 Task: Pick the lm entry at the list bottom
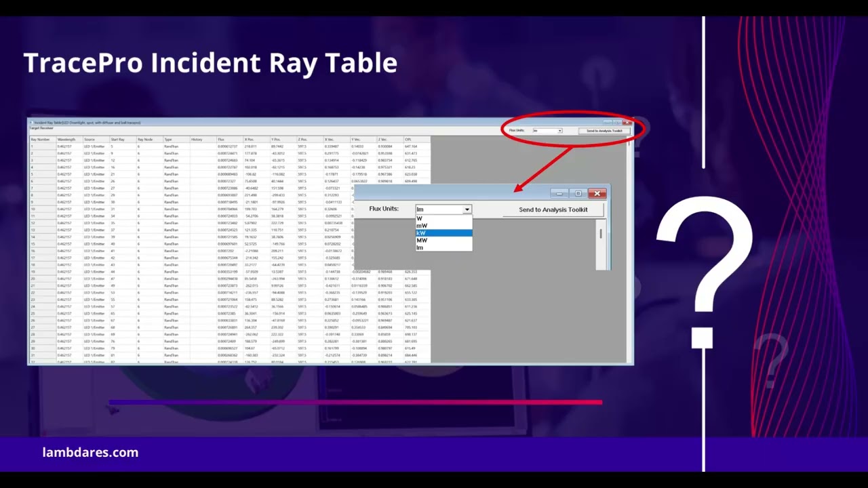(x=443, y=248)
